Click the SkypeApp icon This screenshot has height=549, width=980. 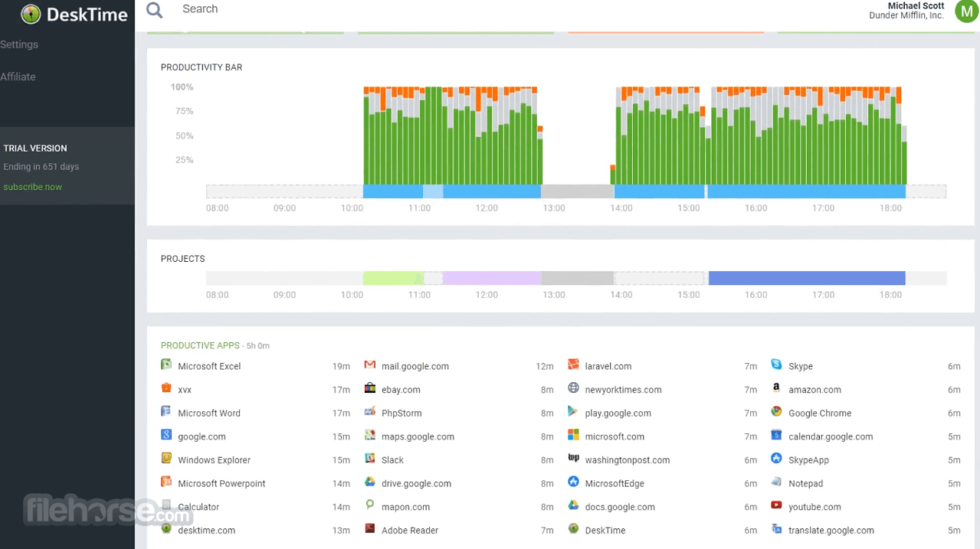coord(776,459)
